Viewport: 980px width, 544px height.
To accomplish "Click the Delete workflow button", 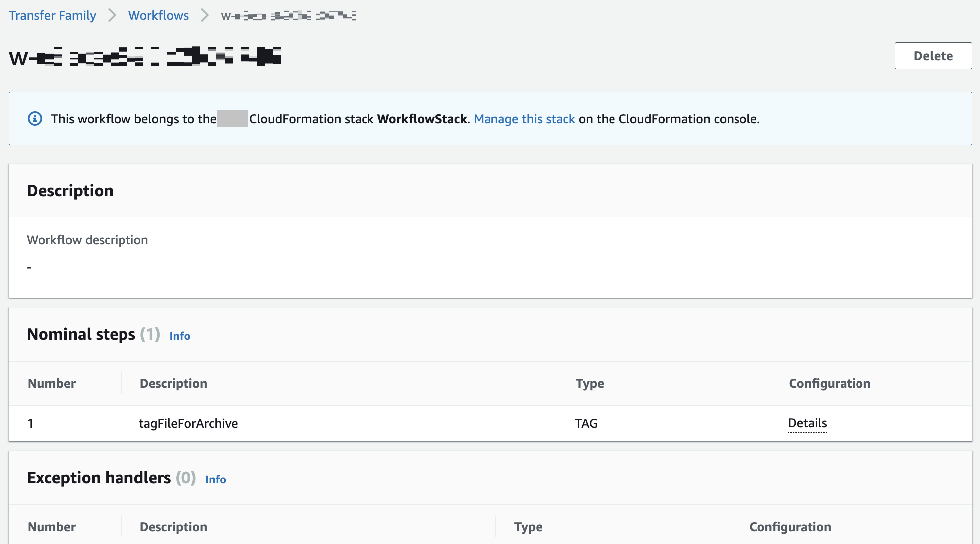I will [x=934, y=56].
